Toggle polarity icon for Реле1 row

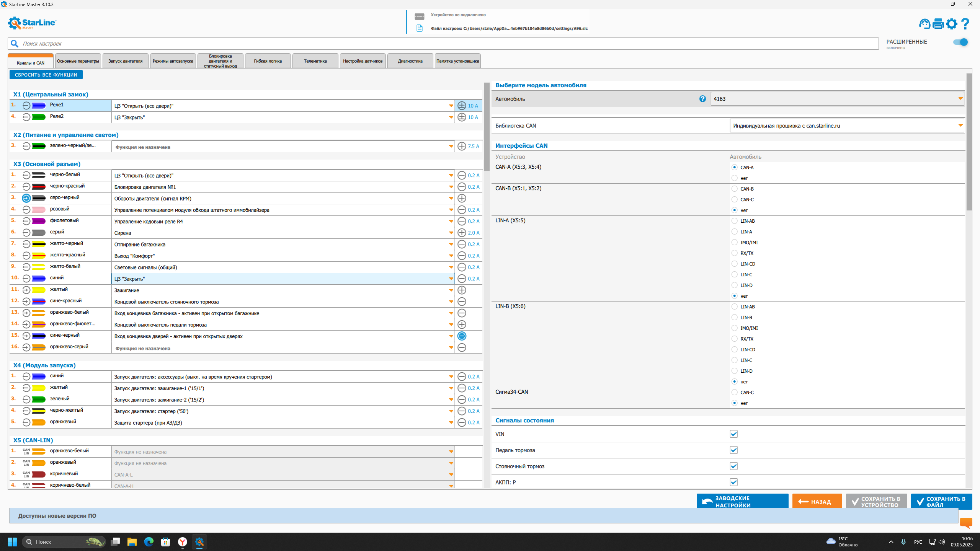pyautogui.click(x=462, y=106)
